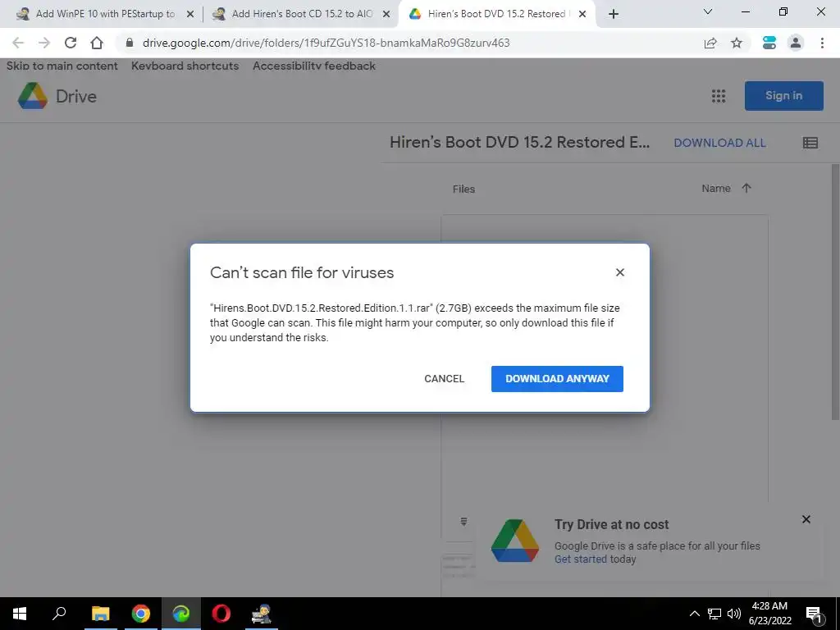Open the Windows Start menu
The height and width of the screenshot is (630, 840).
point(20,614)
